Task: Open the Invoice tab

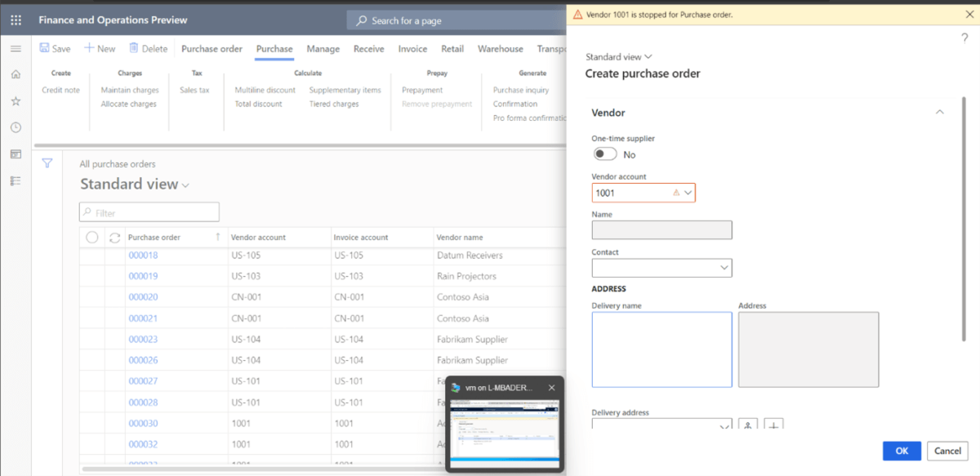Action: tap(412, 49)
